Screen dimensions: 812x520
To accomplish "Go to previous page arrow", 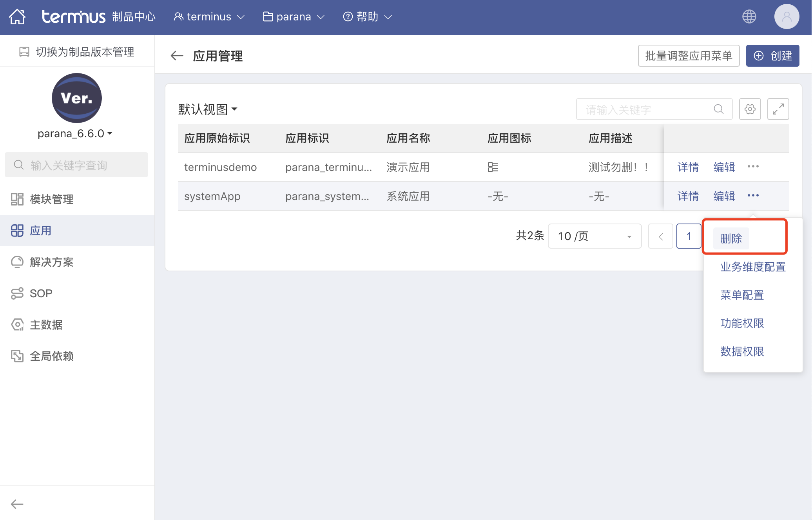I will point(661,236).
